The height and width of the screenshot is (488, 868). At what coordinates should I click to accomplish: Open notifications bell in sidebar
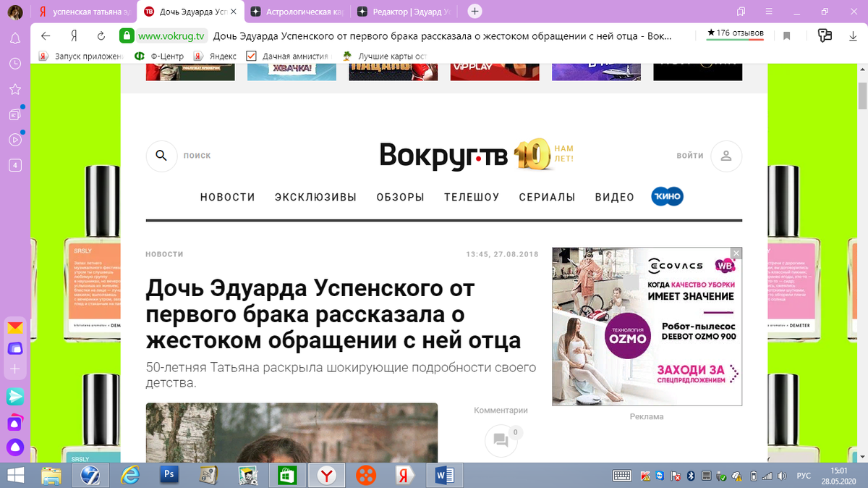pos(14,38)
